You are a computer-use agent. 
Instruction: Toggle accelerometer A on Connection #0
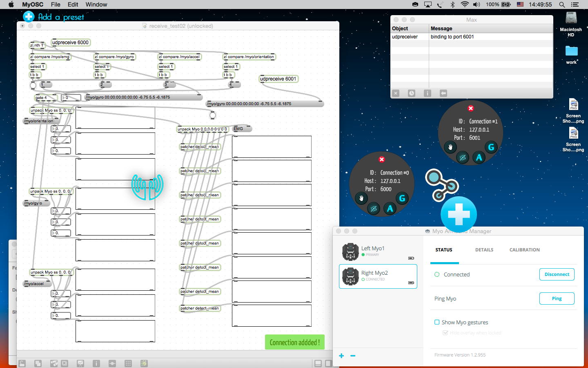click(390, 209)
